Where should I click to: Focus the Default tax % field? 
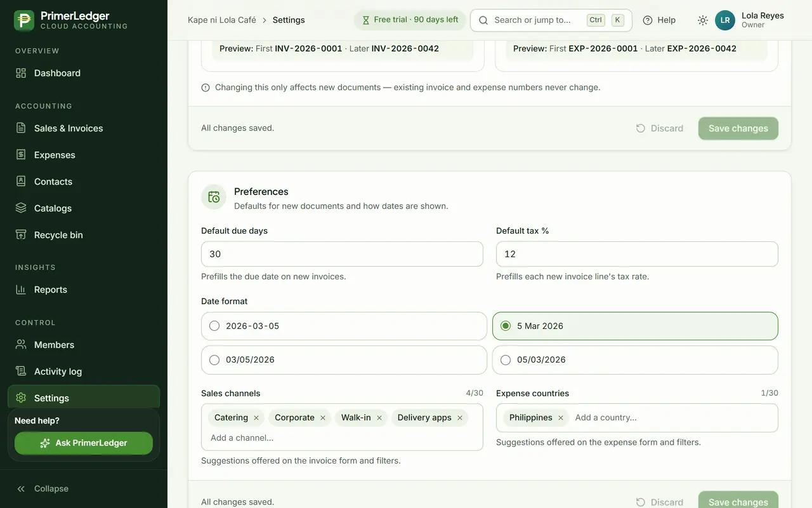(x=637, y=254)
